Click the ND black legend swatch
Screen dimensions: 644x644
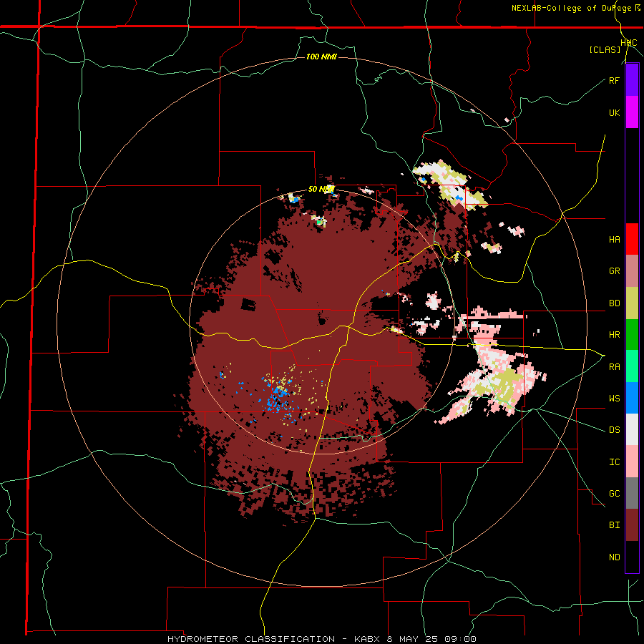click(x=632, y=557)
